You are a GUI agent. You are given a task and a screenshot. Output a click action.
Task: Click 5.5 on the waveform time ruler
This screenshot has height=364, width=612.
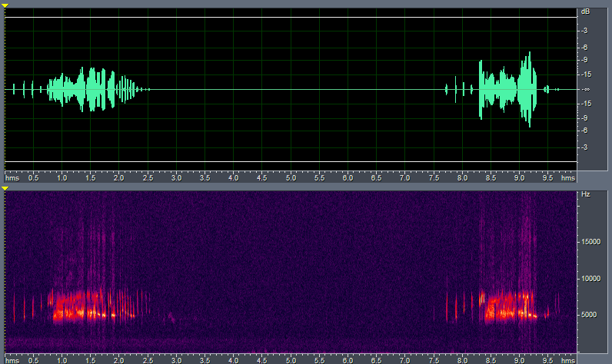(319, 177)
